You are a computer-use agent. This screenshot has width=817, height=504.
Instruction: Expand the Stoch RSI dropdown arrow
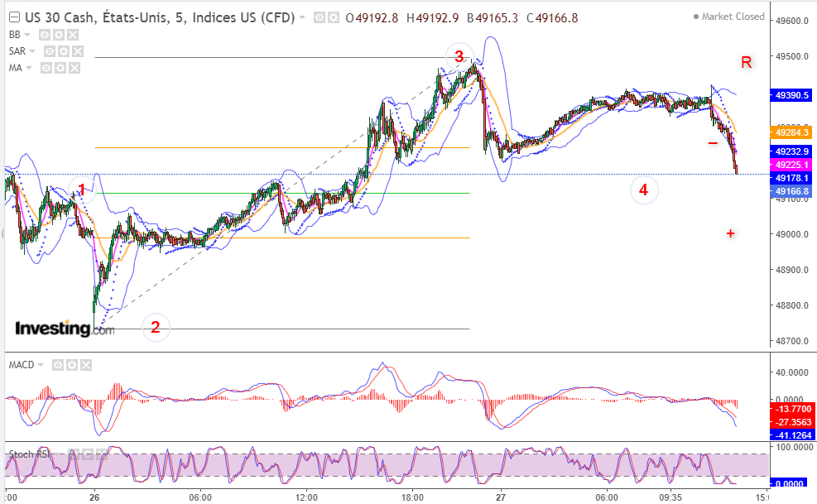pyautogui.click(x=57, y=454)
